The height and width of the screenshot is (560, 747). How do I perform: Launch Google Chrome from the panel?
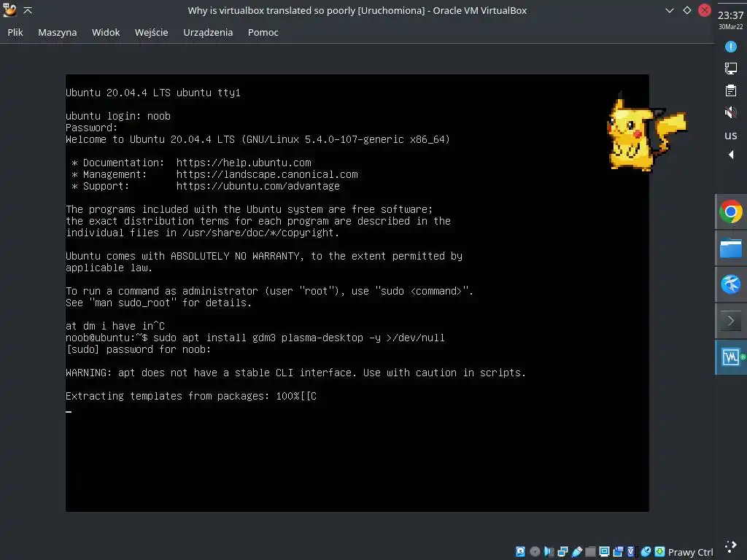731,212
